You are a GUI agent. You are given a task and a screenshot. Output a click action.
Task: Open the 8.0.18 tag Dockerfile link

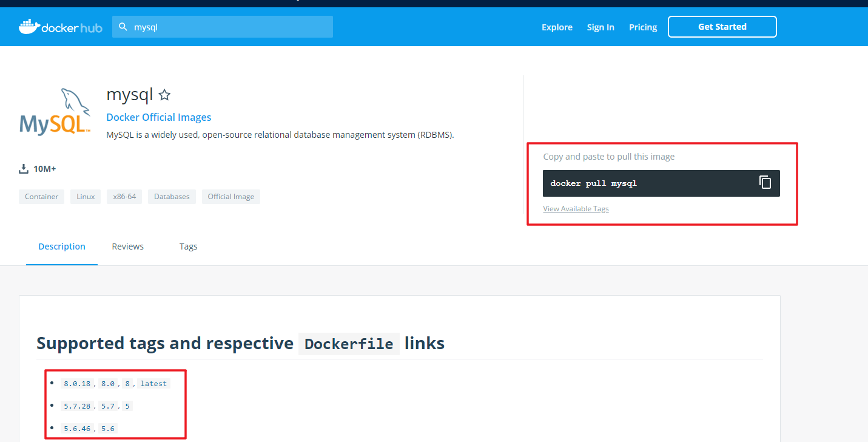point(77,384)
